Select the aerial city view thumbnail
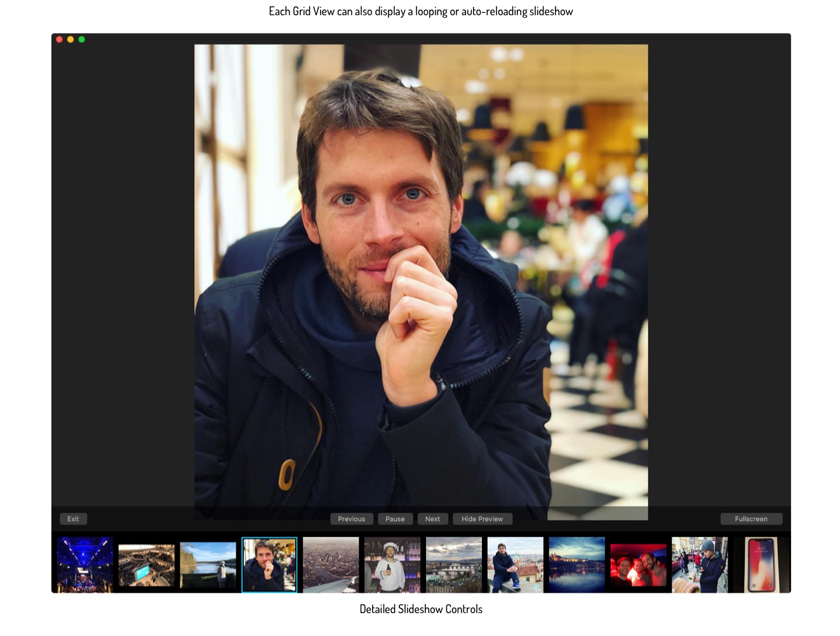 tap(331, 565)
